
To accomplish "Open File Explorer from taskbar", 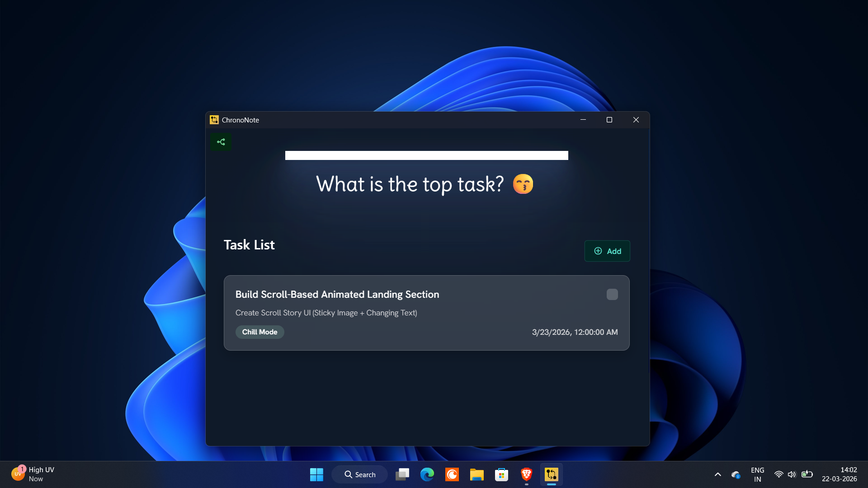I will 476,474.
